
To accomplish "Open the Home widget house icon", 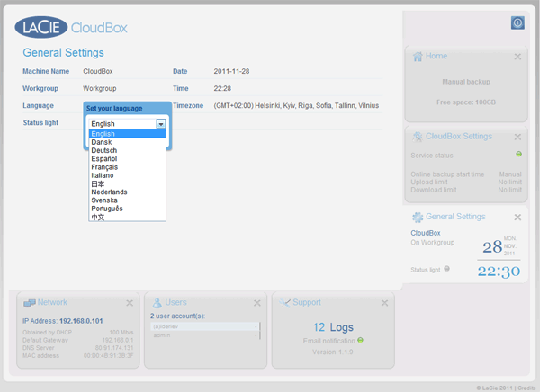I will [418, 56].
